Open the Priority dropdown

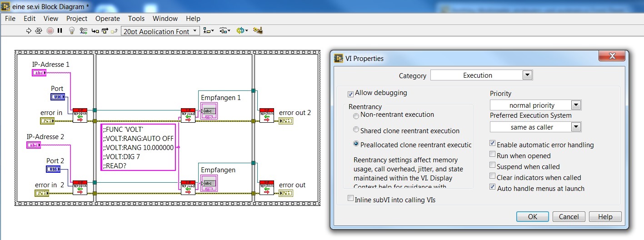coord(535,105)
